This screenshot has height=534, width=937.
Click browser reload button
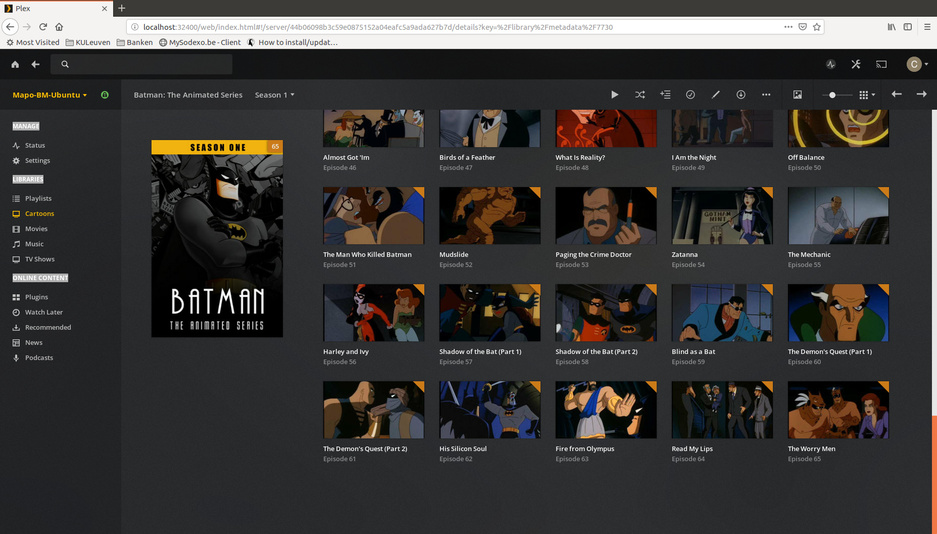pos(43,27)
